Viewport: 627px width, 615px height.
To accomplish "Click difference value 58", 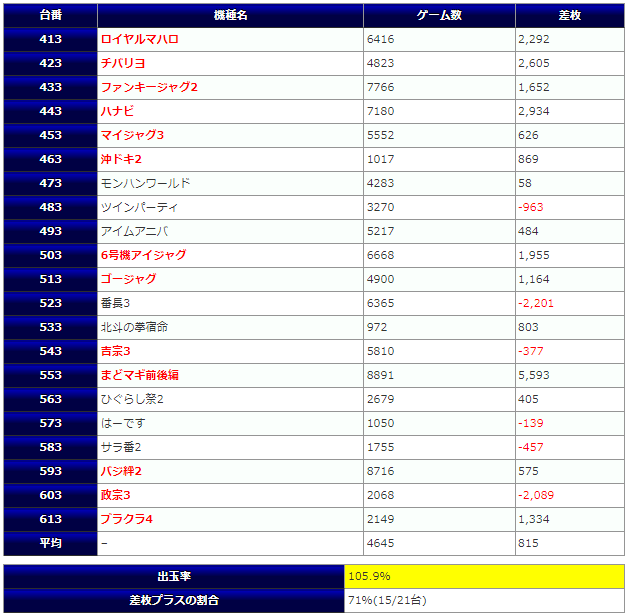I will pos(525,183).
